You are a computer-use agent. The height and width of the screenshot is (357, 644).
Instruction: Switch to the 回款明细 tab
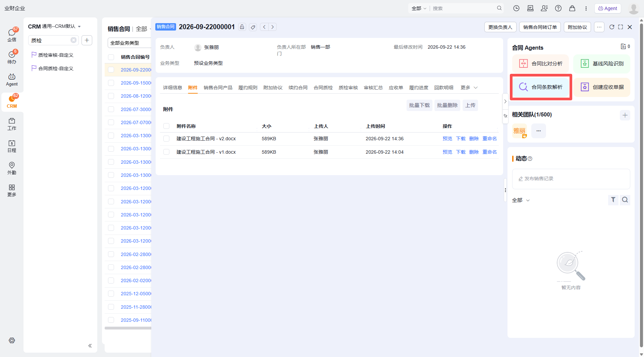coord(444,88)
